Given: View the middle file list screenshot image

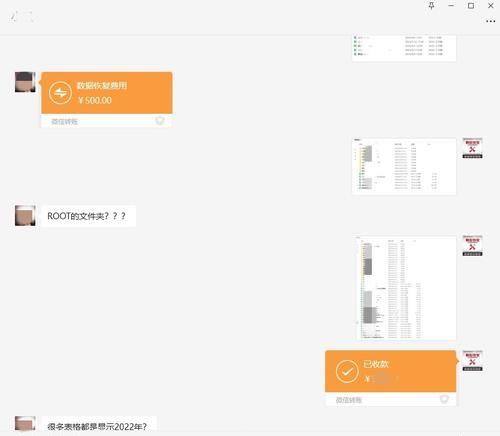Looking at the screenshot, I should [x=404, y=166].
